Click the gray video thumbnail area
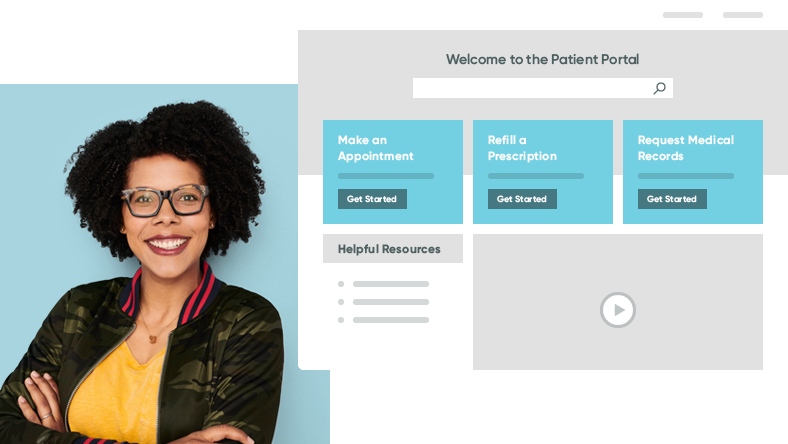Image resolution: width=788 pixels, height=444 pixels. click(x=618, y=302)
